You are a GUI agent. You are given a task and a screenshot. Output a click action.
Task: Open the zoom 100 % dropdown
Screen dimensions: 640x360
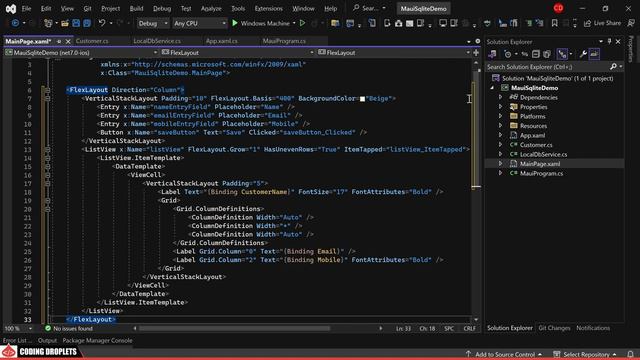(18, 328)
